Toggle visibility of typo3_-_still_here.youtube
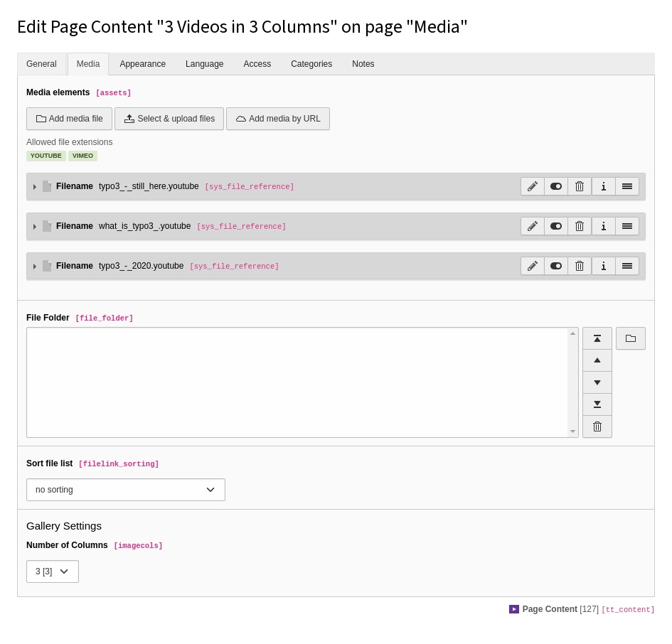 pos(556,186)
